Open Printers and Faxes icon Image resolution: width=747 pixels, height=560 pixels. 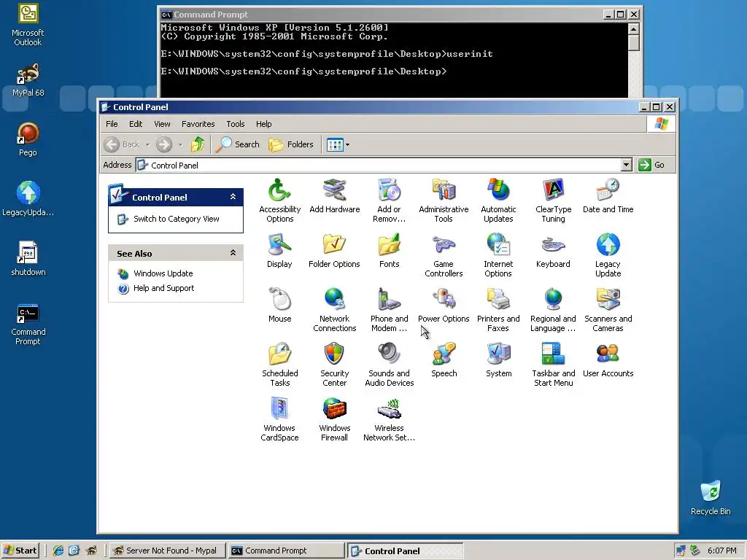[x=498, y=309]
